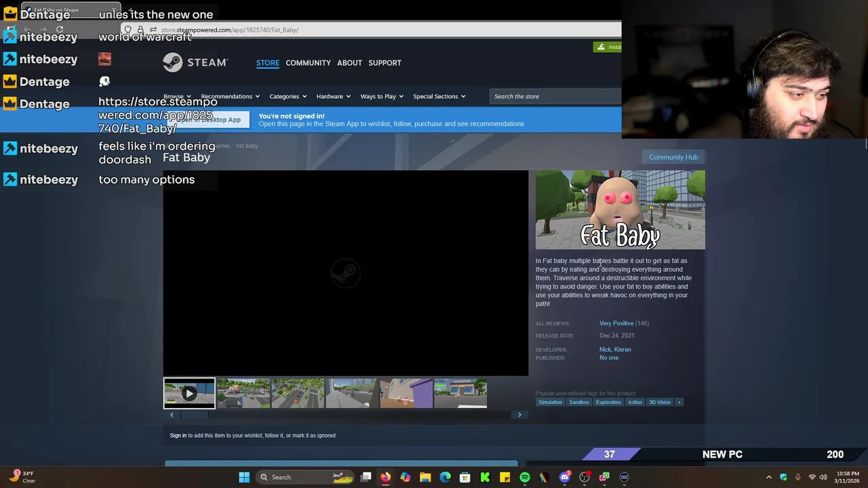This screenshot has width=868, height=488.
Task: Open the weather widget showing 34°F
Action: point(22,476)
